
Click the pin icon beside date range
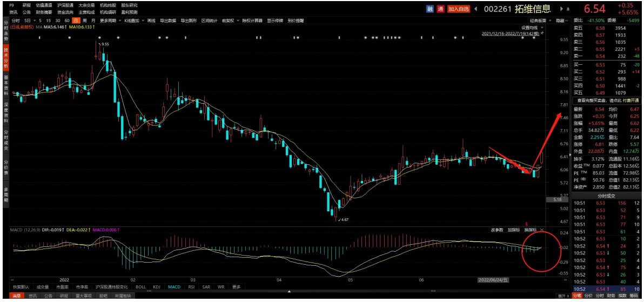click(x=542, y=33)
